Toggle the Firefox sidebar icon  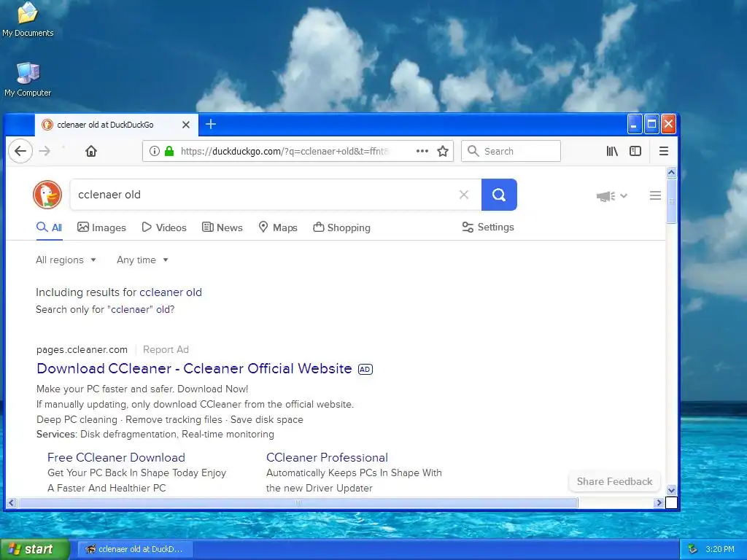pos(635,151)
